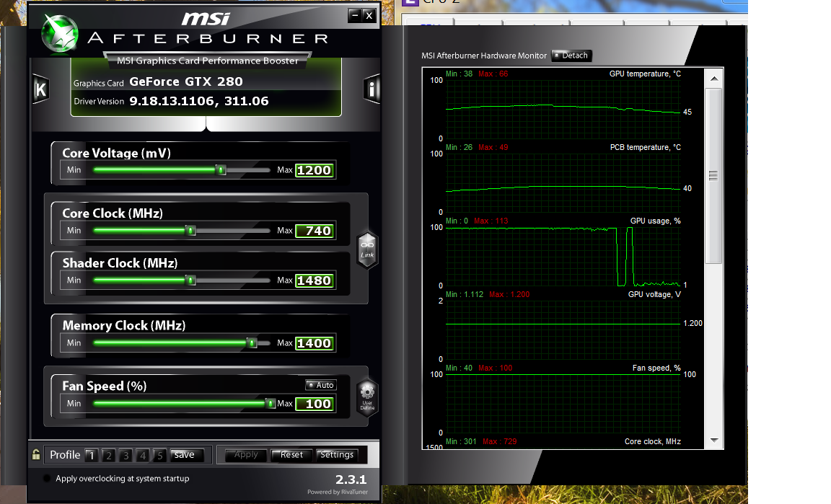Click the MSI Afterburner green logo

click(61, 33)
